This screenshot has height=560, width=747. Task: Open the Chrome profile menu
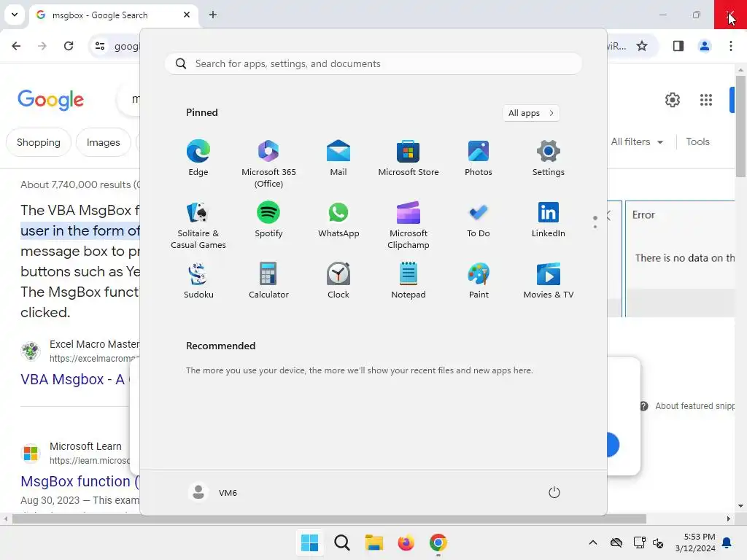point(705,46)
